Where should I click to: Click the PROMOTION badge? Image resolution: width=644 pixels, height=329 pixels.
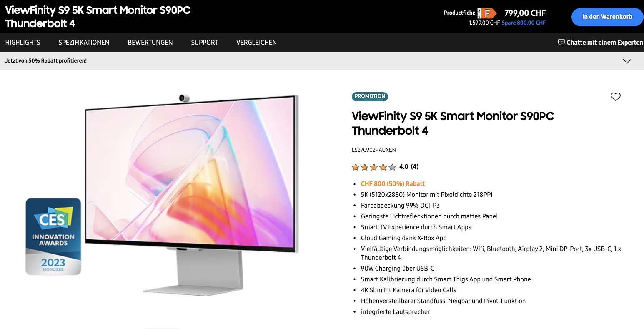pyautogui.click(x=370, y=96)
